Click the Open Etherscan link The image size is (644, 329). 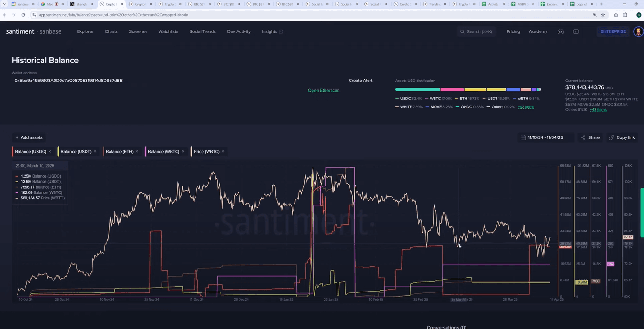point(324,90)
